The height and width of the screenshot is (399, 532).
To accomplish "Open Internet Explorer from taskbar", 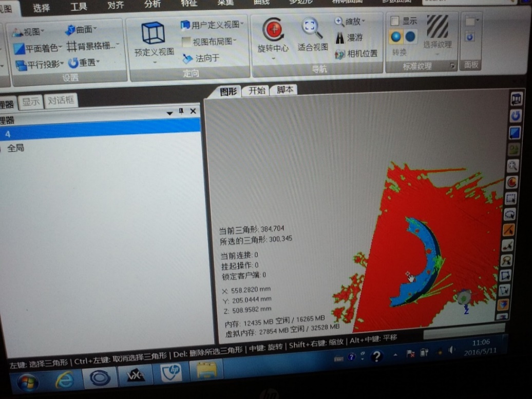I will [65, 379].
